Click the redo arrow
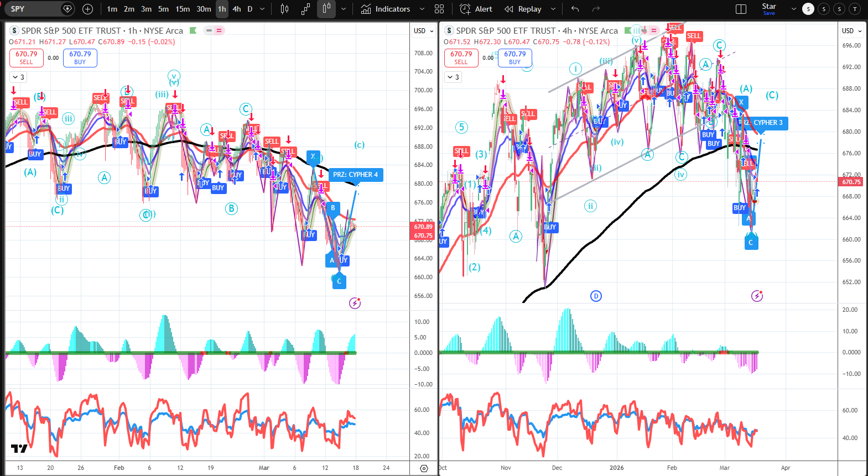Screen dimensions: 868x476 [596, 9]
